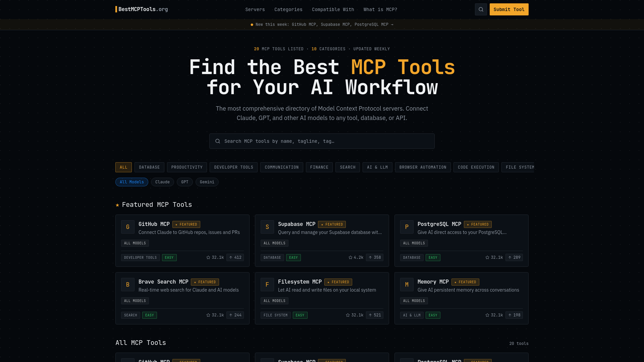Upvote GitHub MCP with 412 votes
Viewport: 644px width, 362px height.
235,257
